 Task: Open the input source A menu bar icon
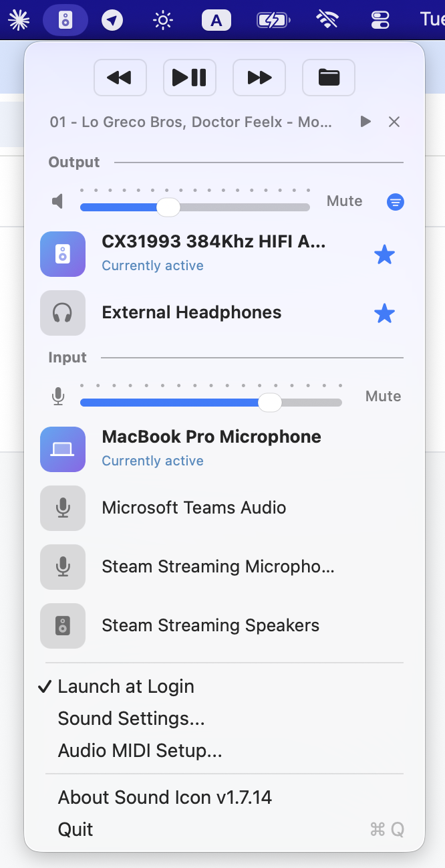(216, 20)
